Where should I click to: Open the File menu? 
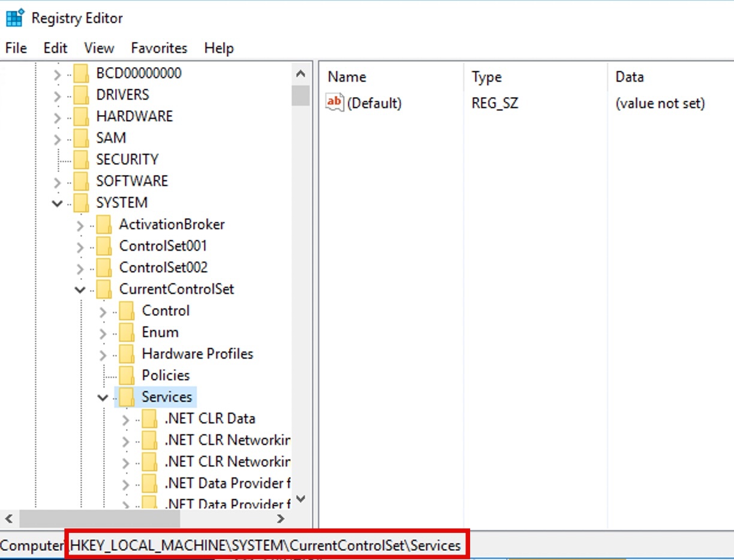[16, 48]
